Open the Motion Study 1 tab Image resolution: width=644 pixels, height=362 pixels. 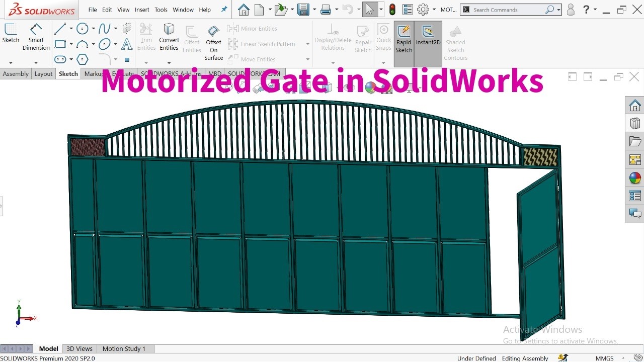pyautogui.click(x=124, y=348)
